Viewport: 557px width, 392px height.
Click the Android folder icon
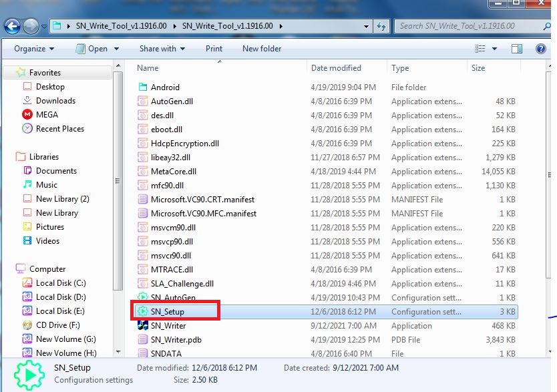click(142, 87)
